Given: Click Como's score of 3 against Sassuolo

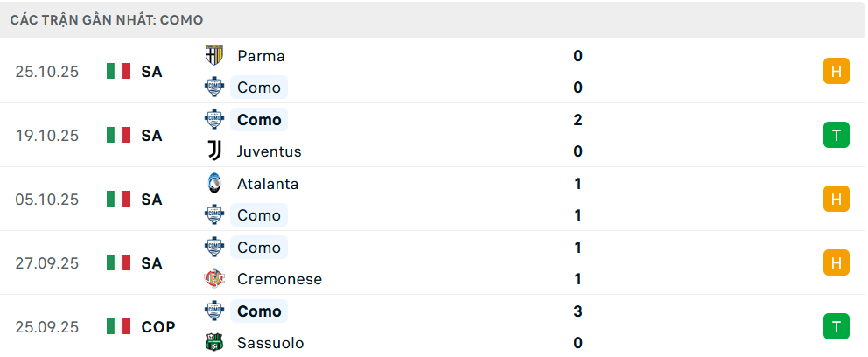Looking at the screenshot, I should (x=577, y=311).
